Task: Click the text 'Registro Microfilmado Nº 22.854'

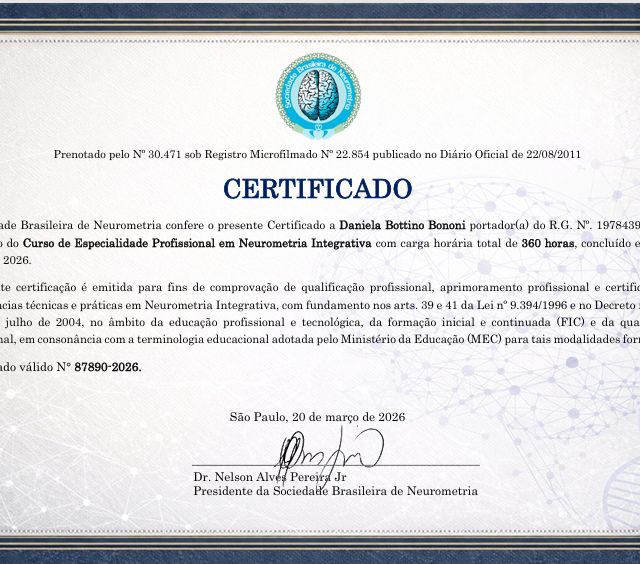Action: coord(287,155)
